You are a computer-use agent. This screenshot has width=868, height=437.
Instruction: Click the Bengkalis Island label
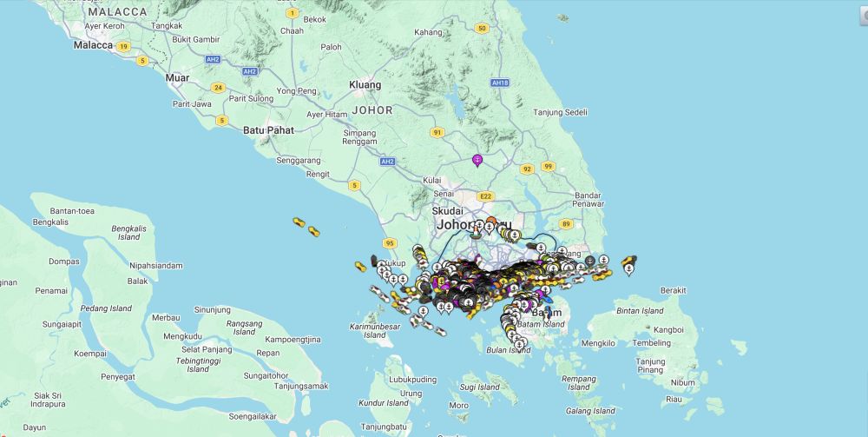[x=128, y=233]
